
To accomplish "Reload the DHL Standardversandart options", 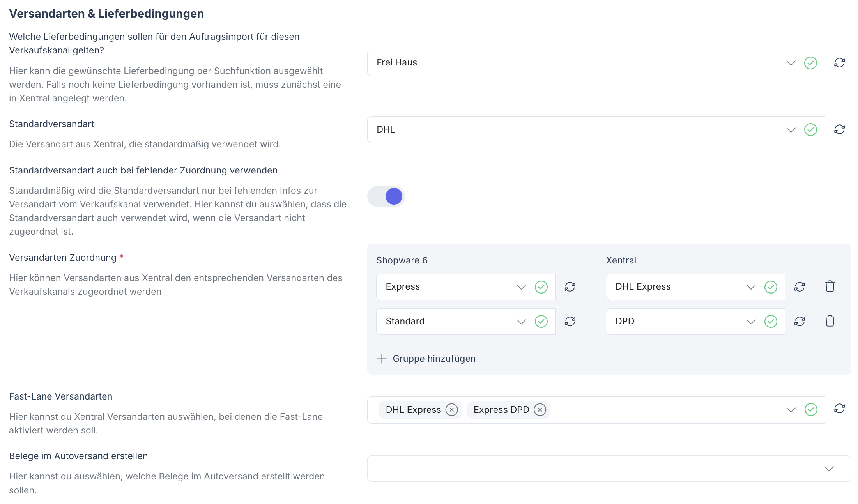I will pyautogui.click(x=840, y=129).
